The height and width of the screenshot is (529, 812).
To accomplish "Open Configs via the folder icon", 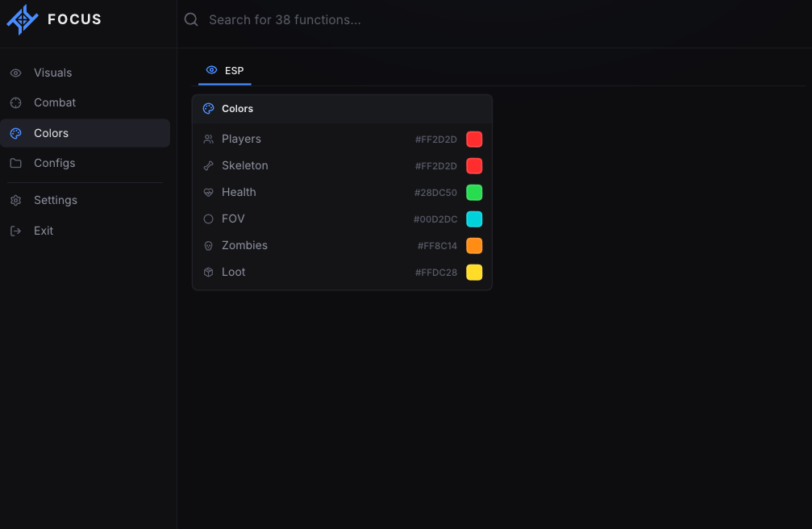I will pos(16,163).
